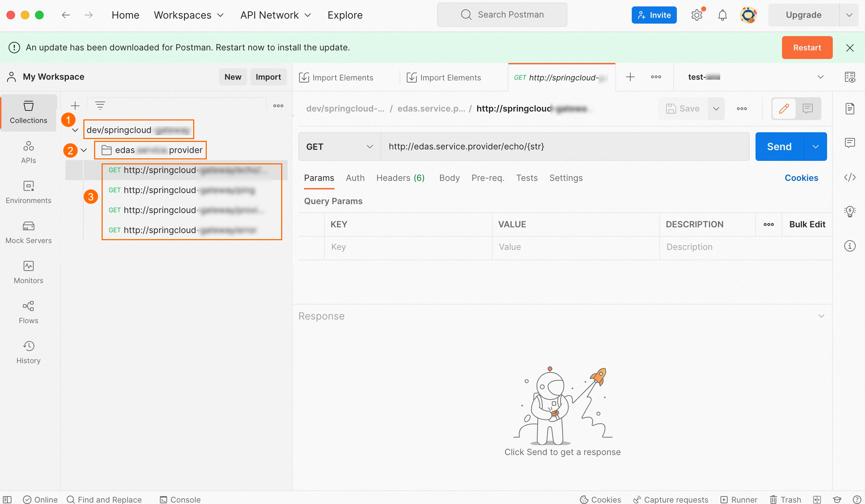Image resolution: width=865 pixels, height=504 pixels.
Task: Click the settings gear icon
Action: coord(697,15)
